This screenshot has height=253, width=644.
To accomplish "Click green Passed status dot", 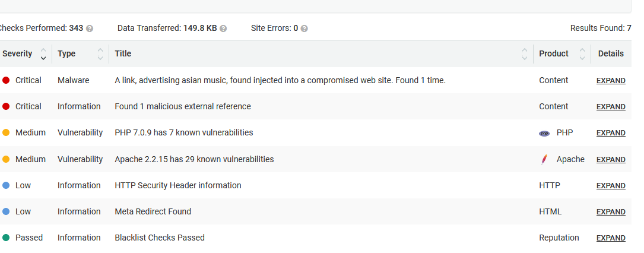I will coord(6,238).
